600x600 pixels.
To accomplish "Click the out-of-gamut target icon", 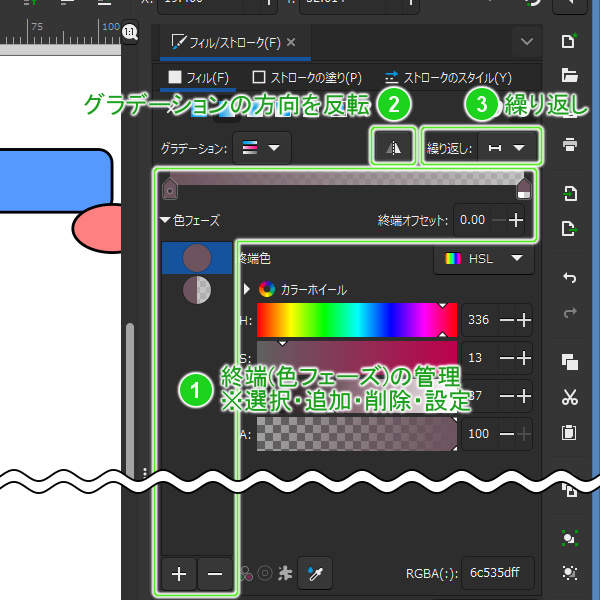I will click(x=265, y=573).
